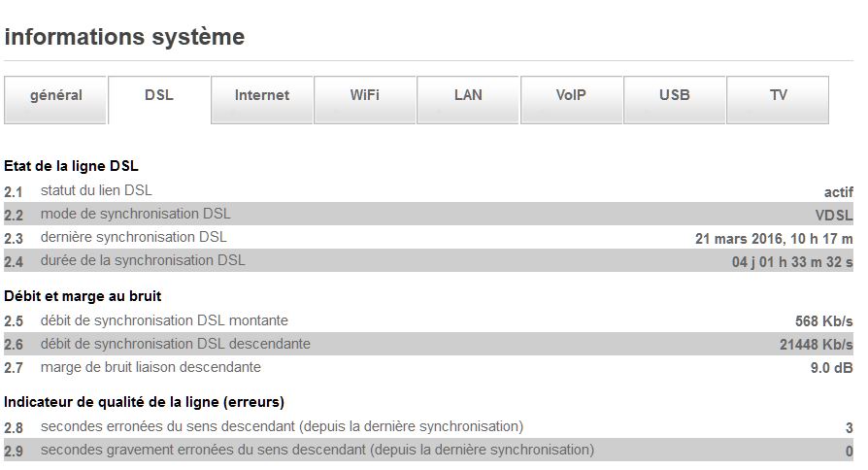Open the USB tab
868x470 pixels.
click(x=674, y=95)
